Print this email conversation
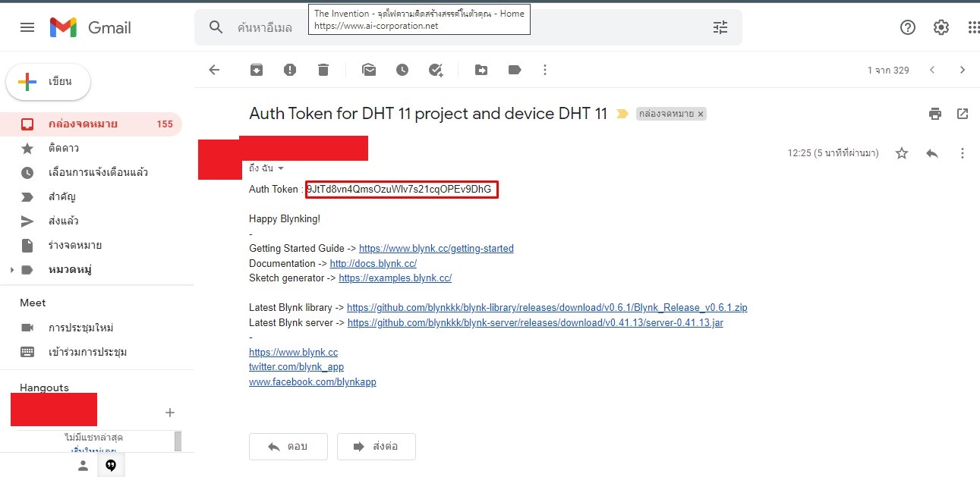980x477 pixels. [935, 114]
